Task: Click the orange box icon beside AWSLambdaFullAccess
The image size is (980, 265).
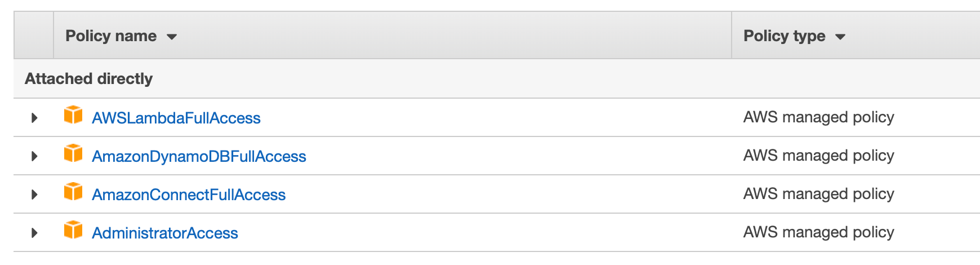Action: (73, 114)
